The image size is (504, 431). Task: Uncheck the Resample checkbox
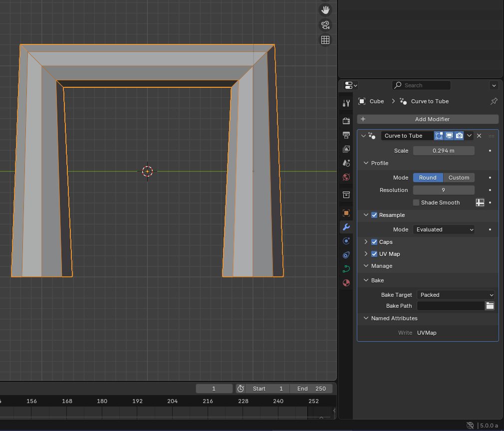(374, 215)
